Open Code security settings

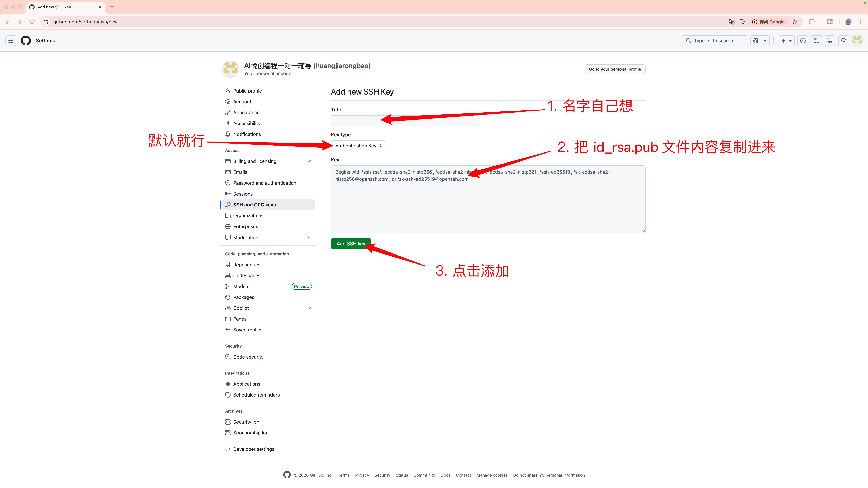click(268, 357)
